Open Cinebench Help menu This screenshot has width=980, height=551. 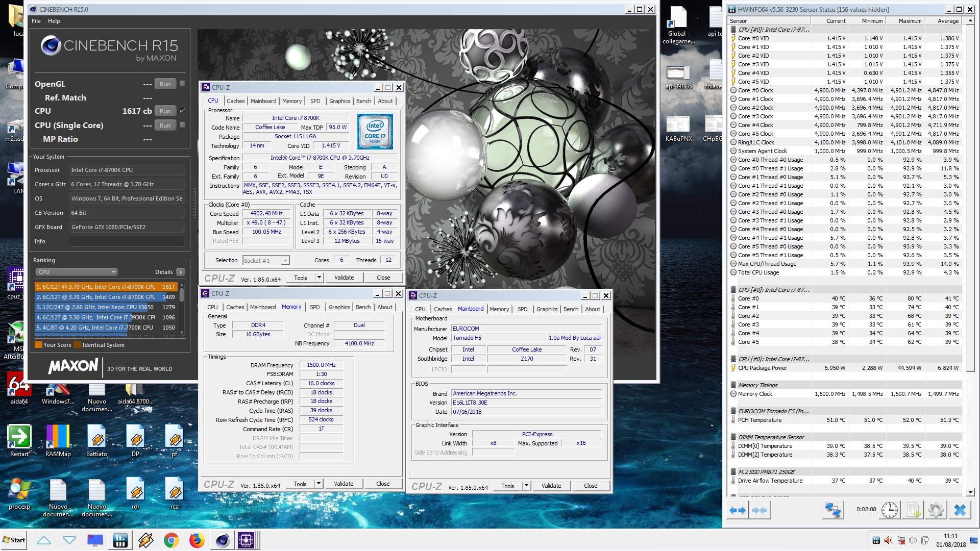pyautogui.click(x=54, y=21)
